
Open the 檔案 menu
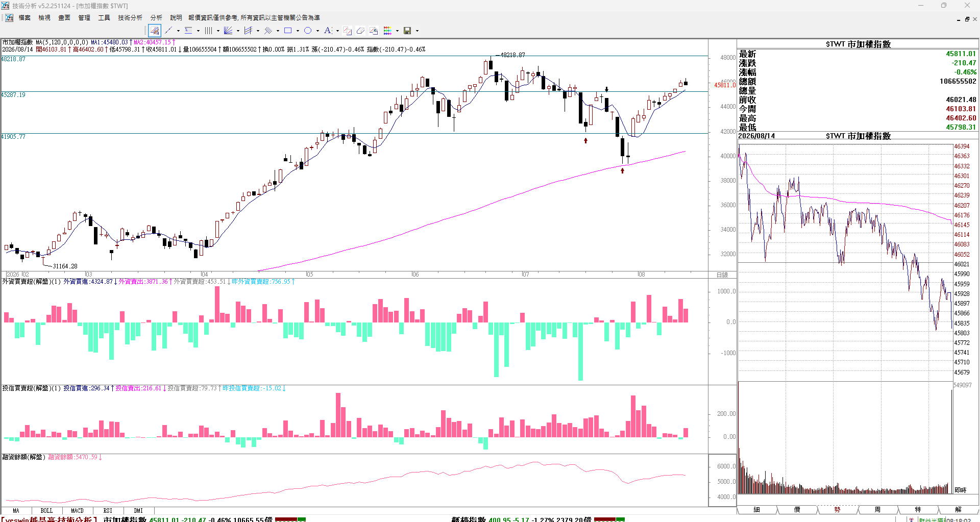pyautogui.click(x=24, y=18)
